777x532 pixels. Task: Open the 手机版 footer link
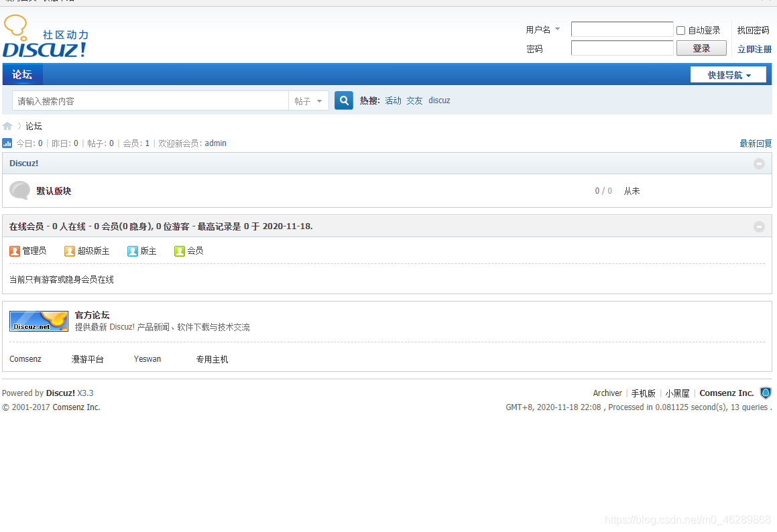[x=643, y=393]
